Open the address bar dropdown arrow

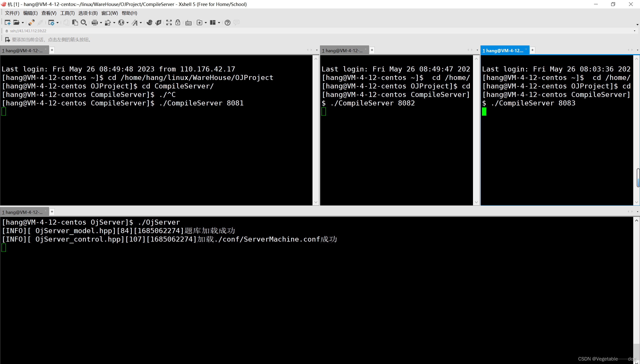click(634, 31)
